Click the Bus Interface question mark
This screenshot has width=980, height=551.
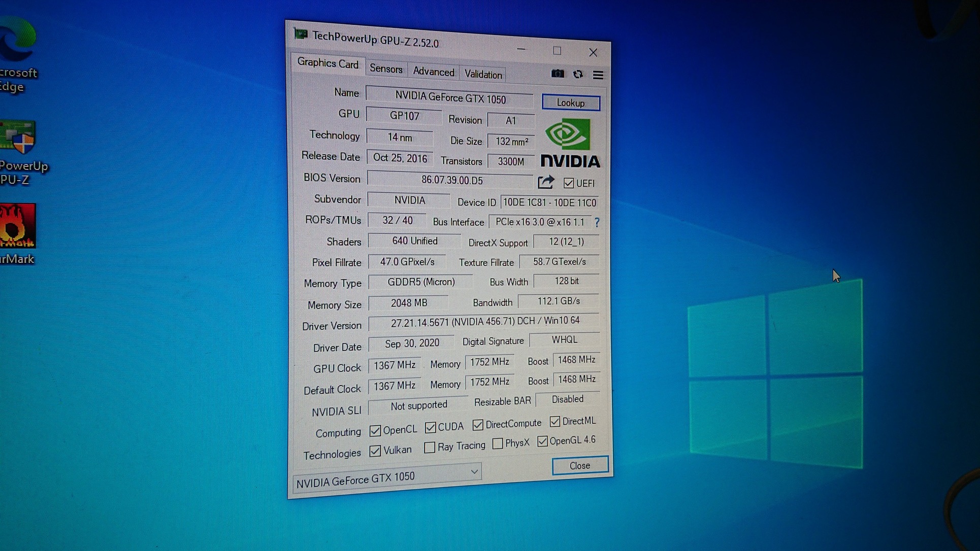coord(597,222)
